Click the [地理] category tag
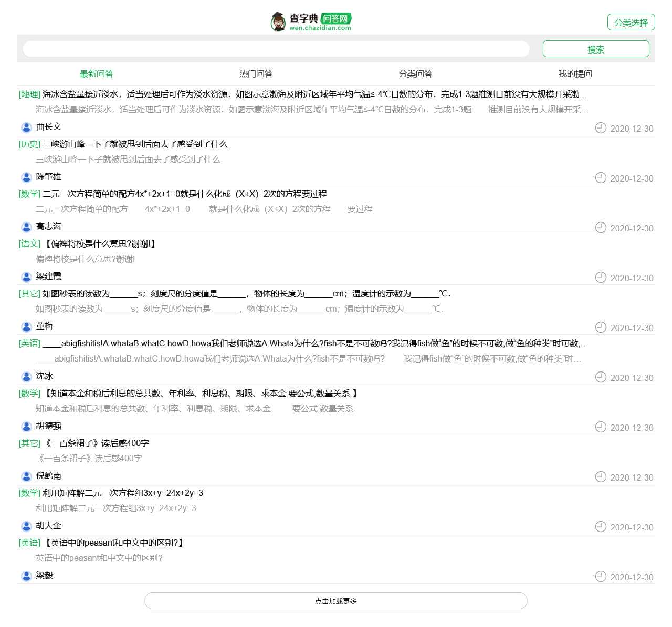This screenshot has height=627, width=672. [29, 94]
